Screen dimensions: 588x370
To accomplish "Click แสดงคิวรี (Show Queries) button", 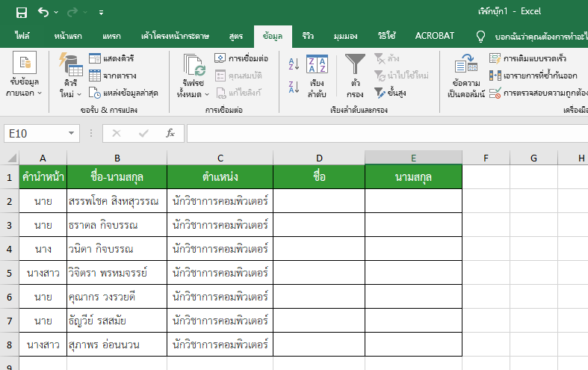I will click(x=111, y=58).
